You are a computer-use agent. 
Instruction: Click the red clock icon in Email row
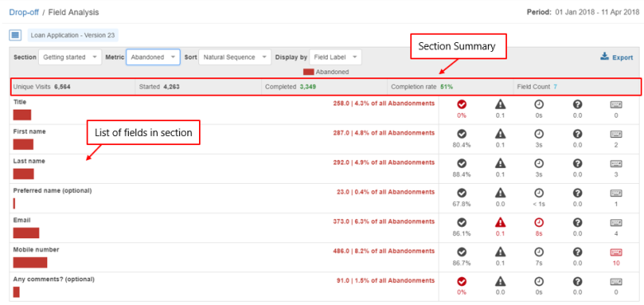pyautogui.click(x=538, y=223)
